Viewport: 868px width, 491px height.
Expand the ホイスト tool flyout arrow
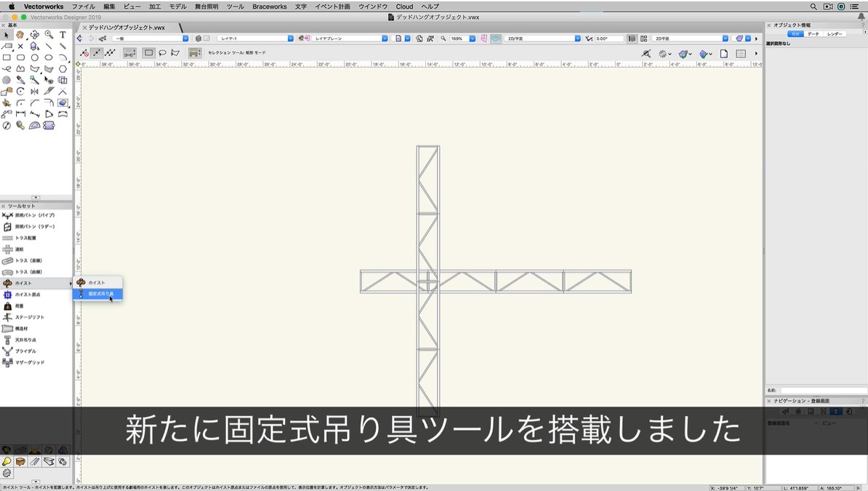71,283
